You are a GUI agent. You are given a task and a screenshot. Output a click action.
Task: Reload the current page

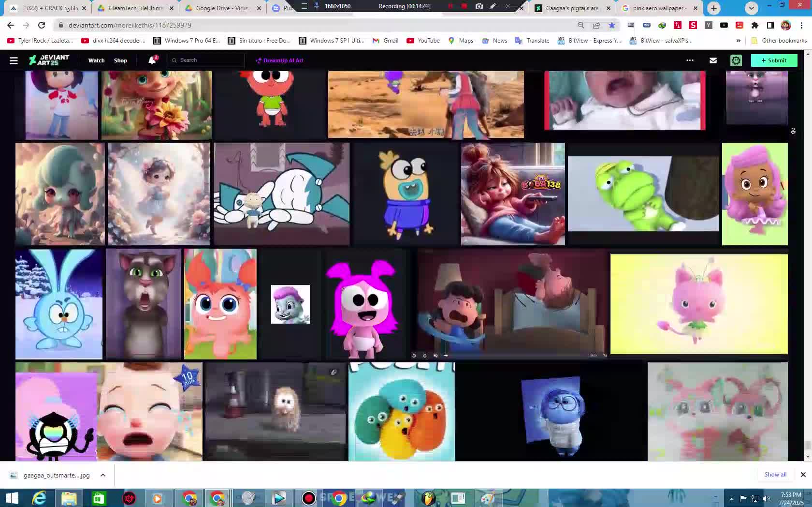coord(42,25)
